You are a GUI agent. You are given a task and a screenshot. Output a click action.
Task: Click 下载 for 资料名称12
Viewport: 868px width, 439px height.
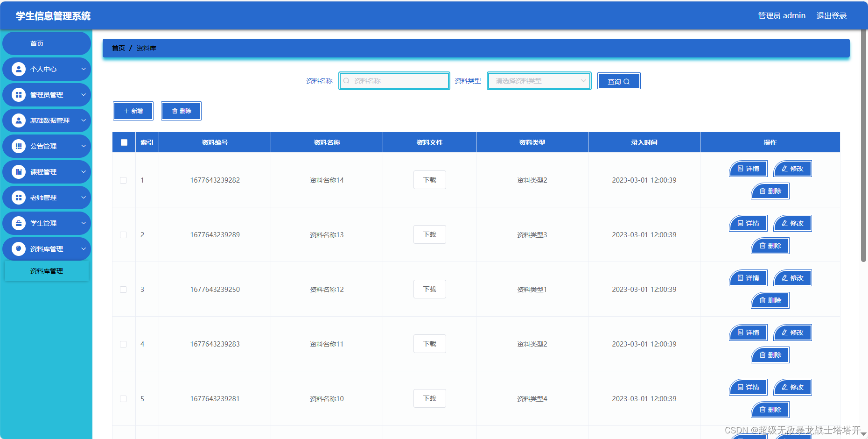(430, 289)
